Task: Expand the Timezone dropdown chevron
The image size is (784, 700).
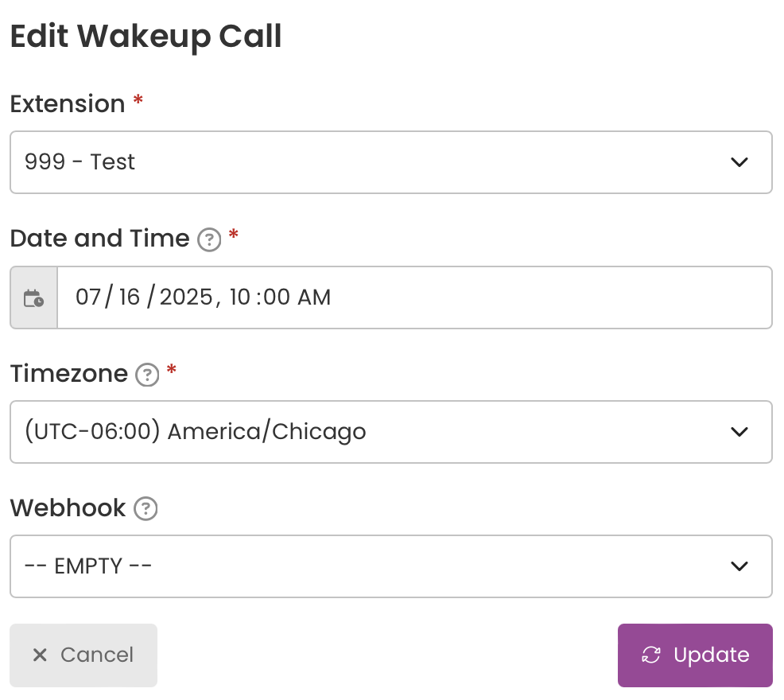Action: pos(739,432)
